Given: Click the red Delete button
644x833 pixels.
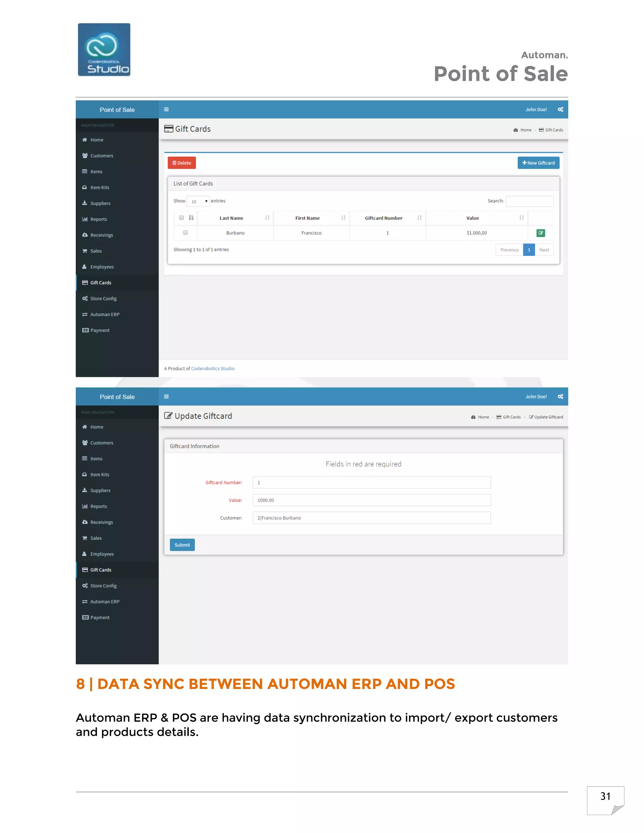Looking at the screenshot, I should [182, 163].
